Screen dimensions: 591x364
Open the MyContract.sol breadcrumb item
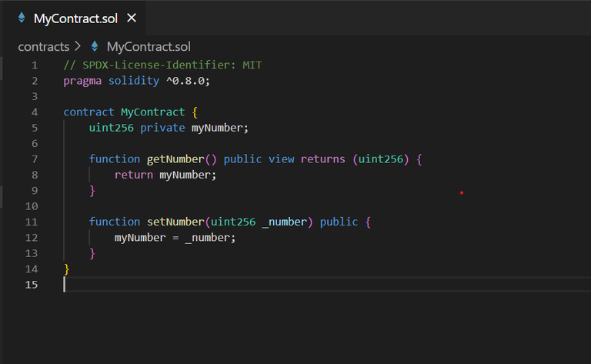coord(149,47)
